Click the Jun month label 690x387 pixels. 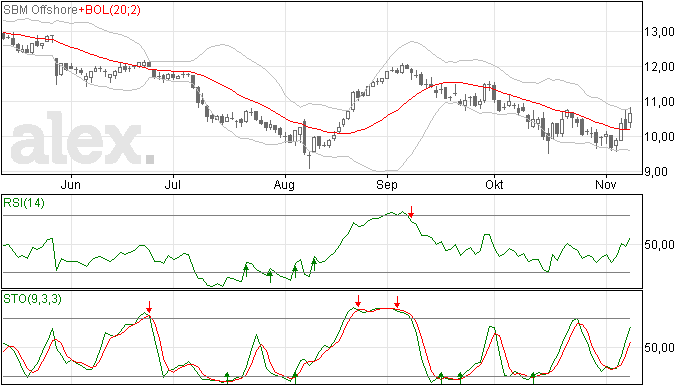click(70, 184)
